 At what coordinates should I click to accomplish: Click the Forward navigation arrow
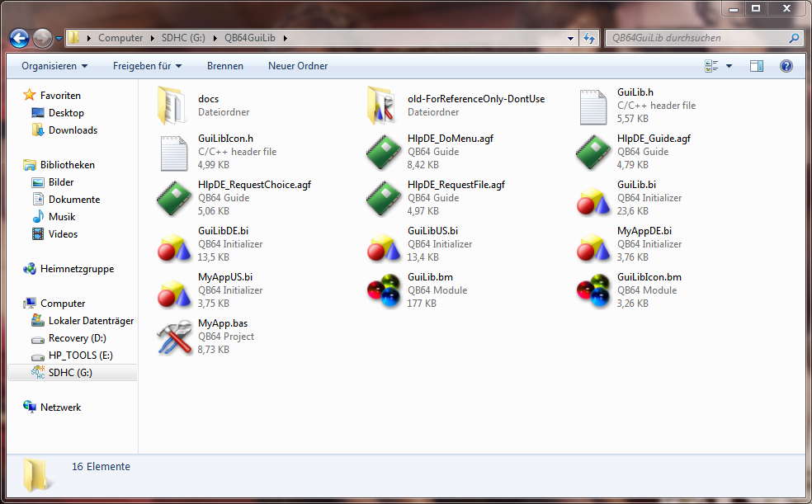42,38
